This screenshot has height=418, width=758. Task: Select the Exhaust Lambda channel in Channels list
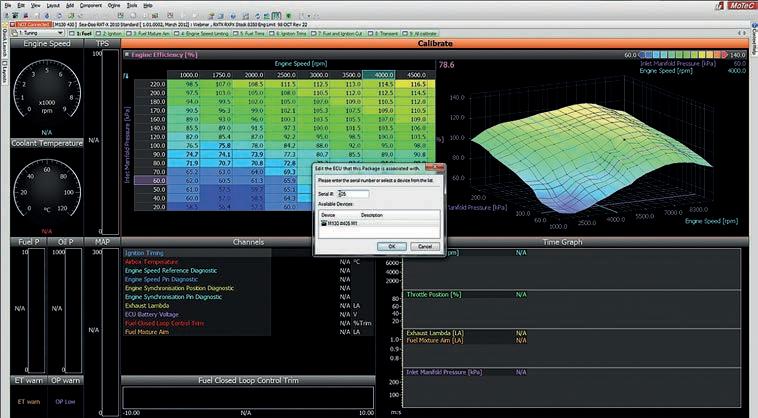[x=197, y=305]
